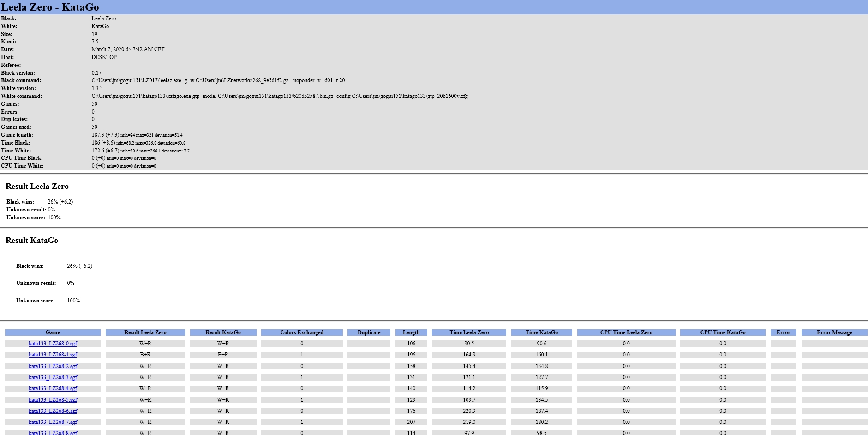Open game file kata133_LZ268-3.sgf

(x=53, y=377)
